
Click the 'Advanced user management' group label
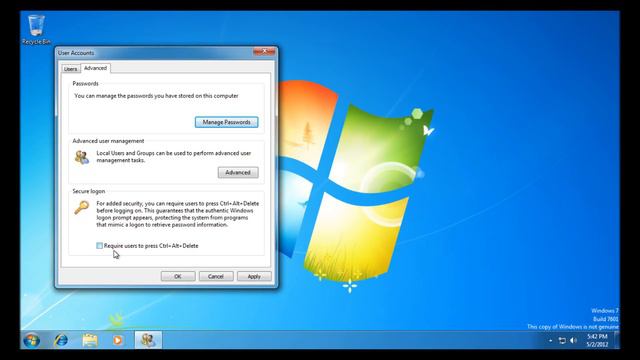(108, 141)
